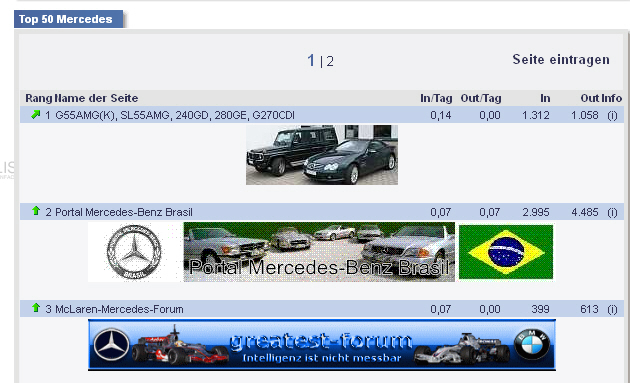Click the Portal Mercedes-Benz Brasil cars banner
Viewport: 630px width, 383px height.
(319, 252)
